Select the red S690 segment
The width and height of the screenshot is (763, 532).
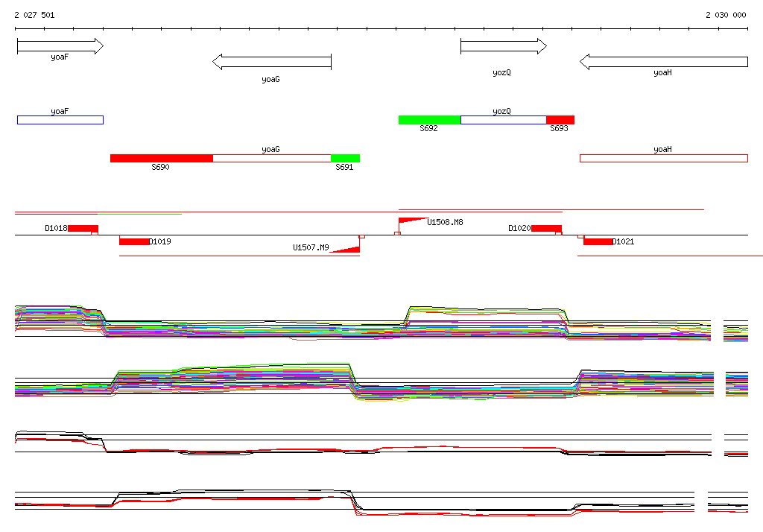tap(162, 158)
